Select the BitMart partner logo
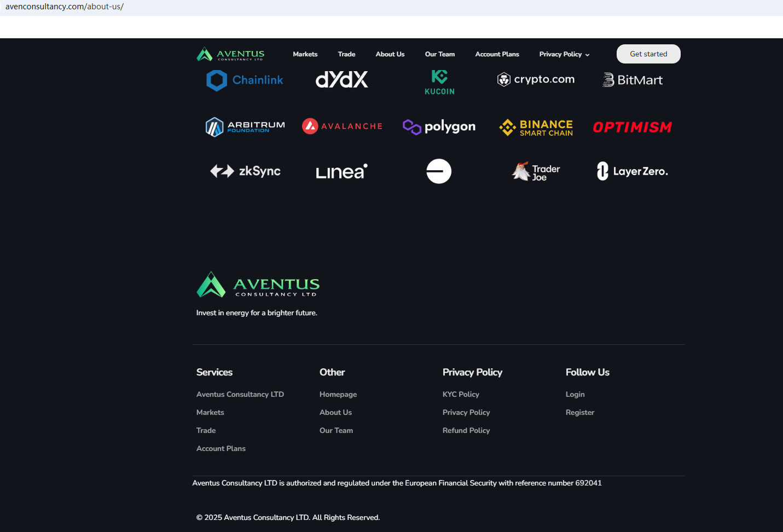Viewport: 783px width, 532px height. (x=633, y=80)
